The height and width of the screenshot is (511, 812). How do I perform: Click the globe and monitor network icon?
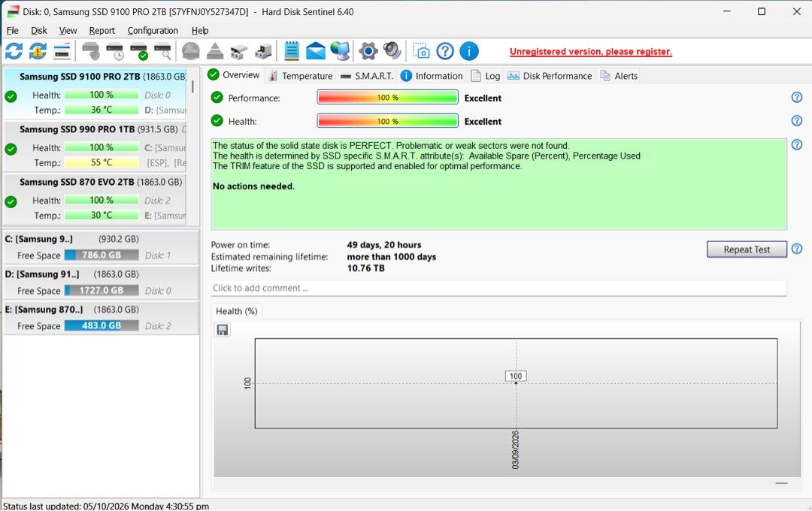(x=340, y=51)
